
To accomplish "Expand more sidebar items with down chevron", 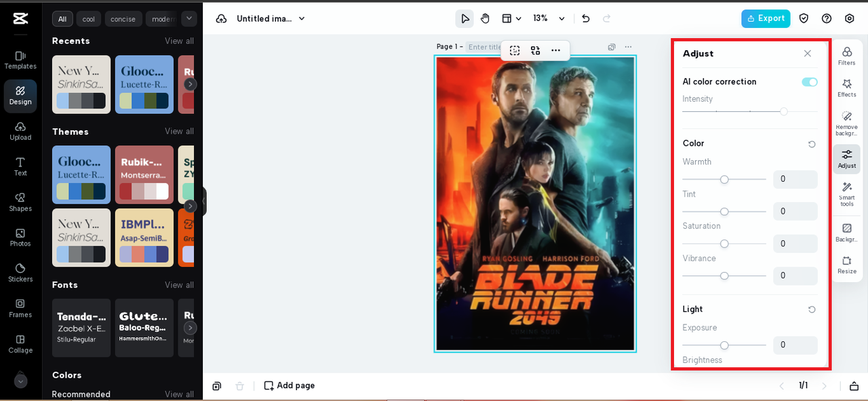I will coord(20,381).
